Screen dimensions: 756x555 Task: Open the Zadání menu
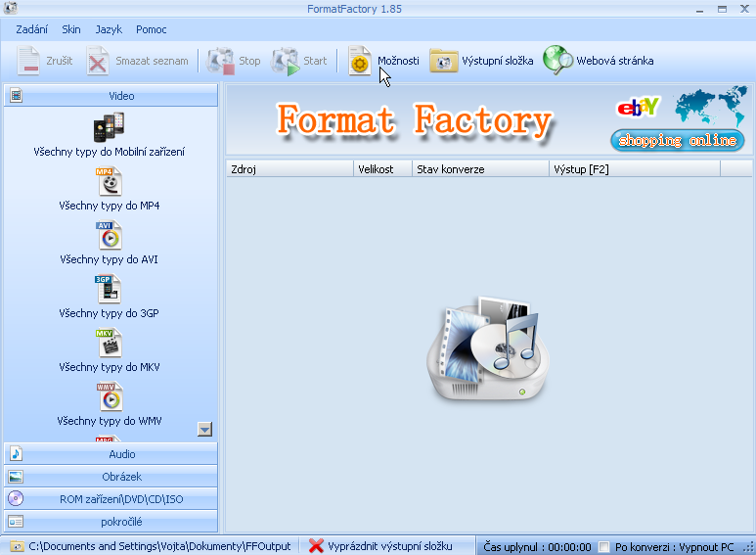pyautogui.click(x=32, y=29)
